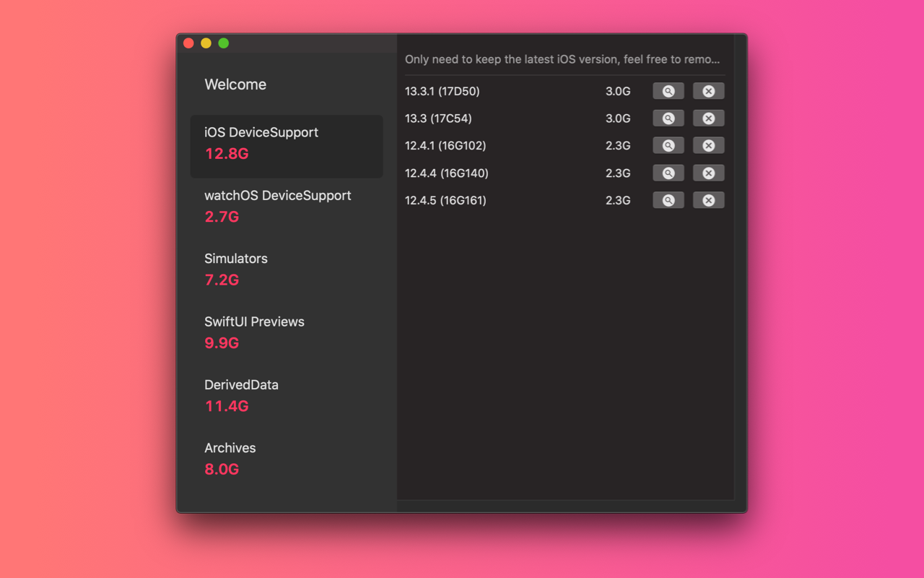Remove 13.3 (17C54) using the X icon

tap(708, 118)
